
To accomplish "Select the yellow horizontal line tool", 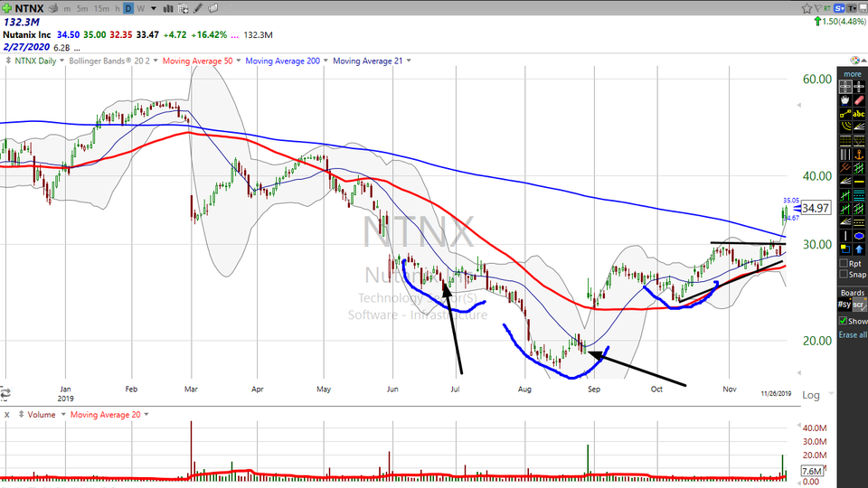I will click(859, 181).
